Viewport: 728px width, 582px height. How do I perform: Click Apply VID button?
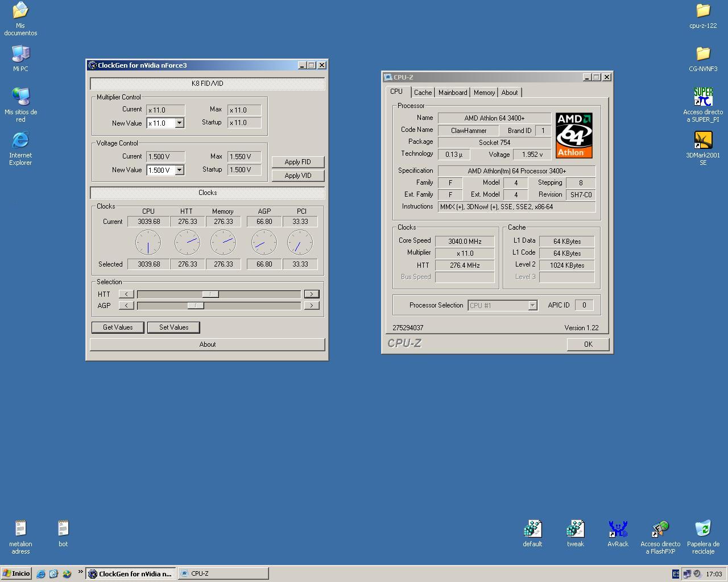coord(298,176)
